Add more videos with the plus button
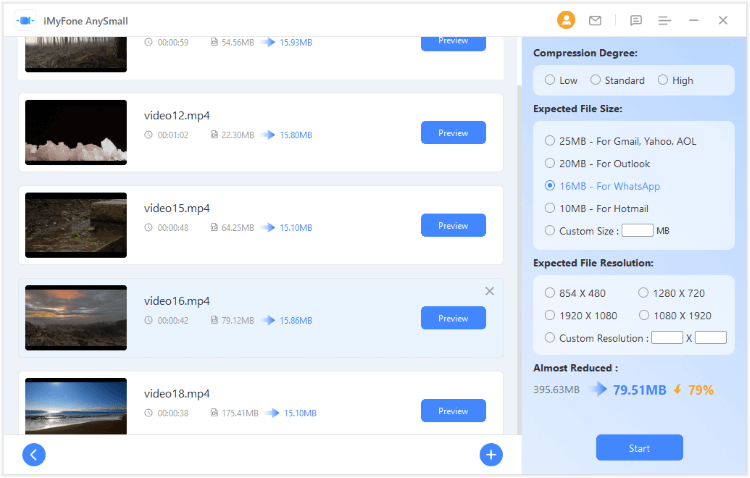This screenshot has height=478, width=750. coord(491,455)
